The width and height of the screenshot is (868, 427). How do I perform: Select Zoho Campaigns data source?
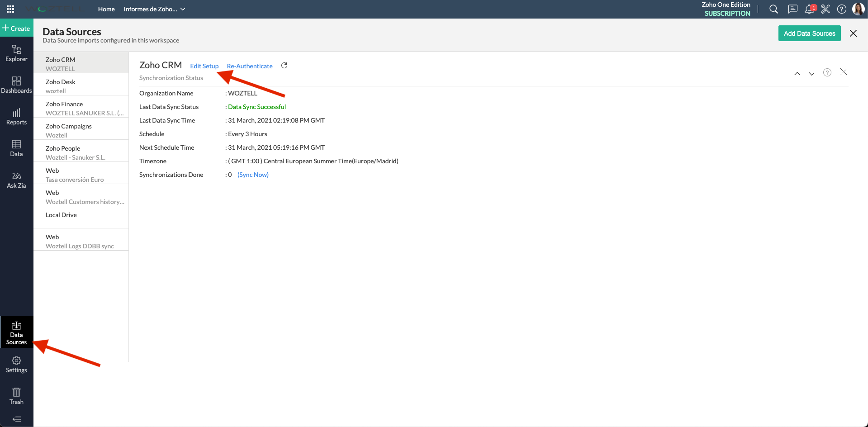[x=81, y=129]
